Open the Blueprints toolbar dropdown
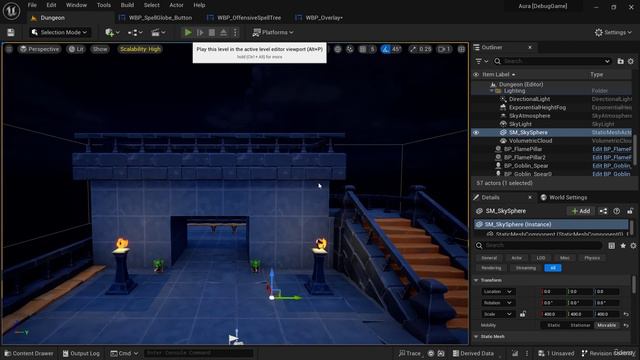 [135, 32]
